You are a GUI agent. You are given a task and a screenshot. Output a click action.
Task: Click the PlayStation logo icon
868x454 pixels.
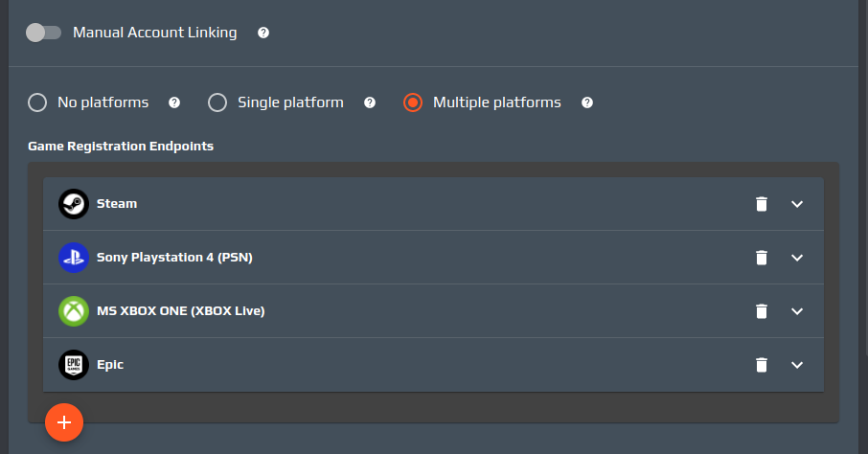74,258
